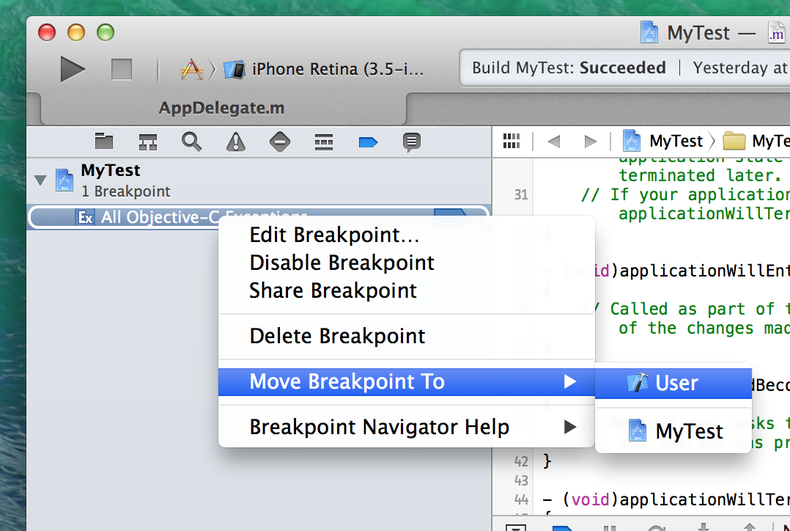Screen dimensions: 790x531
Task: Run the MyTest project with Play button
Action: point(73,69)
